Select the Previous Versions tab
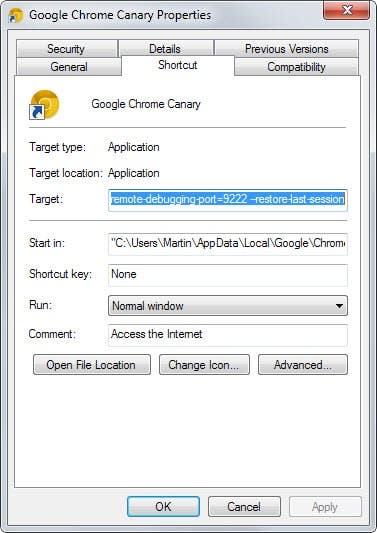This screenshot has height=533, width=377. (x=286, y=49)
